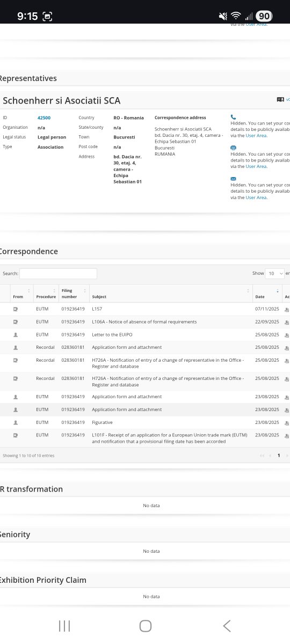
Task: Tap the Android back navigation icon
Action: pos(227,625)
